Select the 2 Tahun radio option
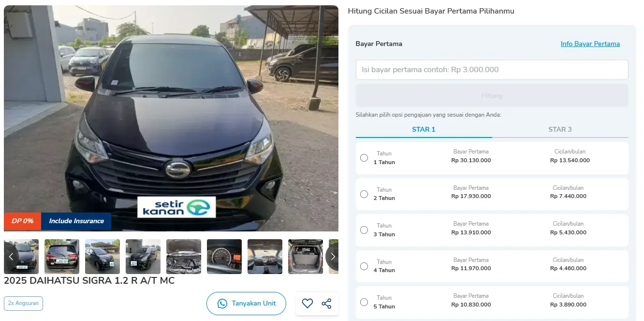644x321 pixels. 364,194
